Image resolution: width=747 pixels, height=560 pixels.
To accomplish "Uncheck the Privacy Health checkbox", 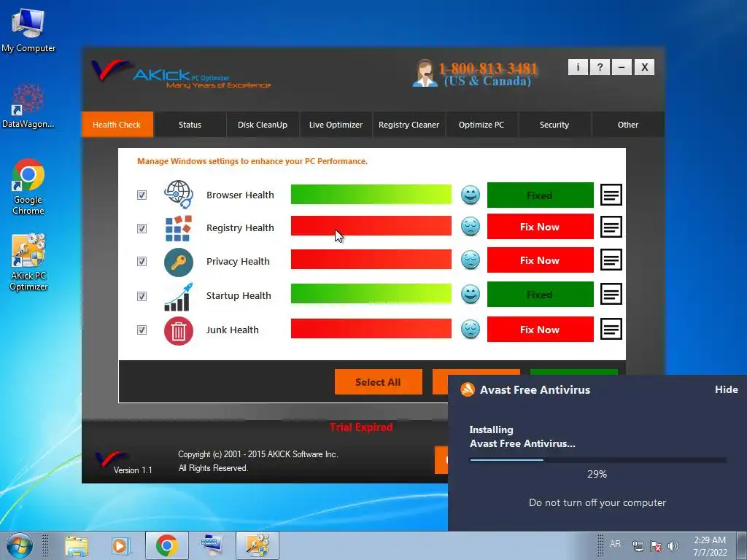I will [x=142, y=262].
